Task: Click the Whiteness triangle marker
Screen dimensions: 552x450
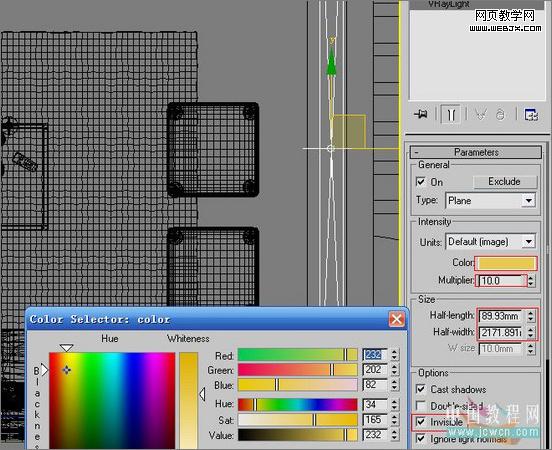Action: tap(202, 394)
